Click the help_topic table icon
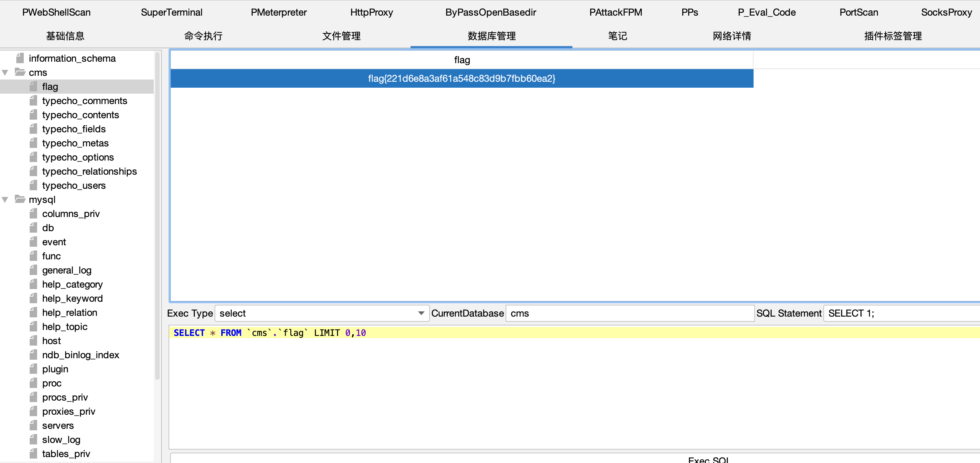The height and width of the screenshot is (463, 980). (33, 327)
